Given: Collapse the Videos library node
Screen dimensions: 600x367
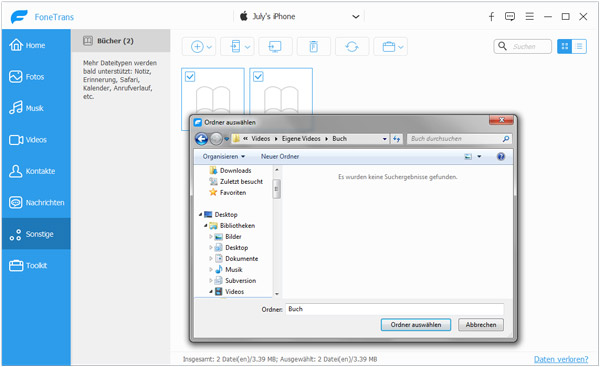Looking at the screenshot, I should (211, 291).
